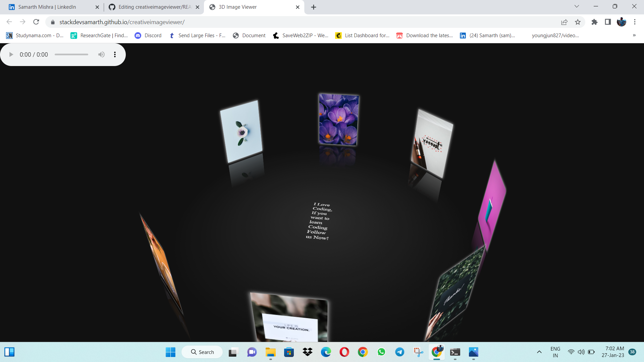The height and width of the screenshot is (362, 644).
Task: Open the tab search dropdown arrow
Action: (576, 6)
